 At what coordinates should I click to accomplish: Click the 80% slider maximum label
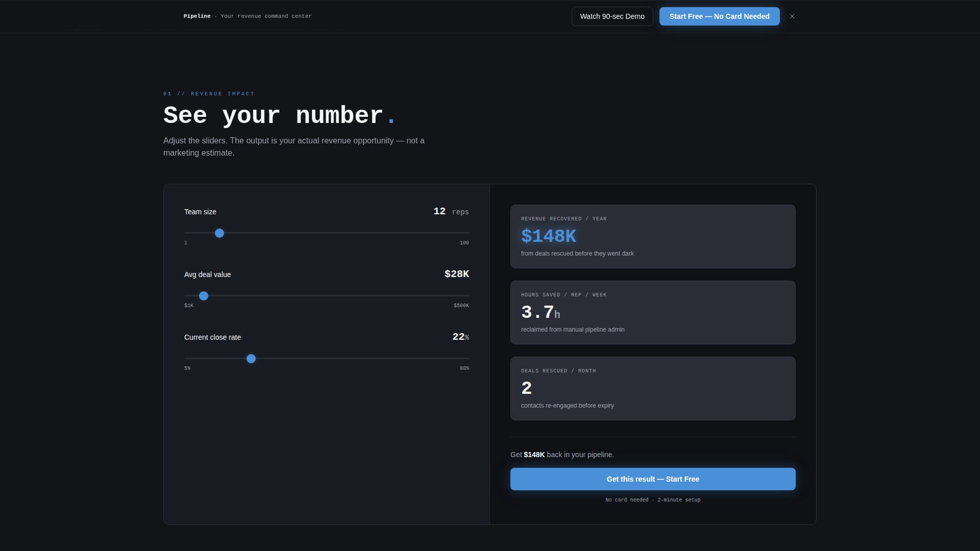(464, 368)
